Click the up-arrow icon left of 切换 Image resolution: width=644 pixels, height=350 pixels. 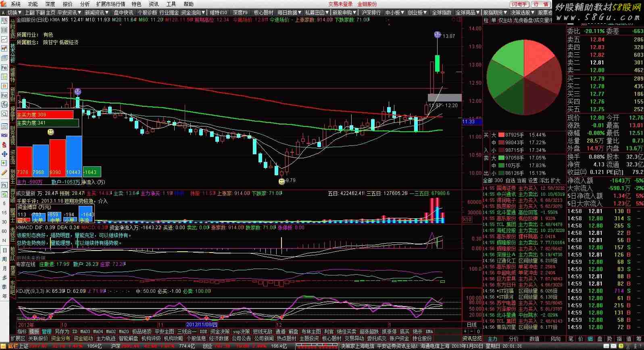point(4,12)
